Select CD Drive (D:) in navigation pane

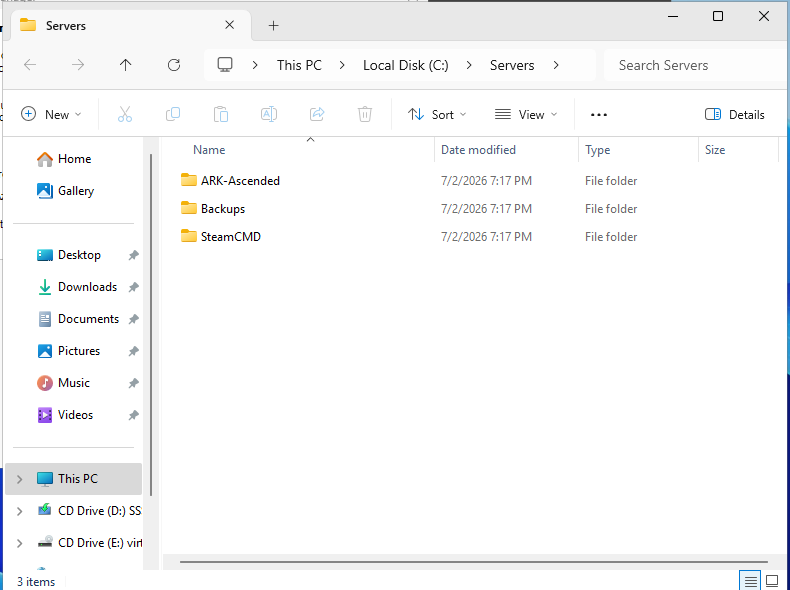pyautogui.click(x=74, y=511)
